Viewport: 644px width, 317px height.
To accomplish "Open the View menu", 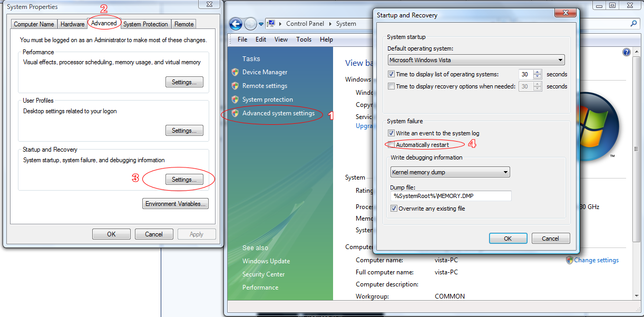I will 281,39.
